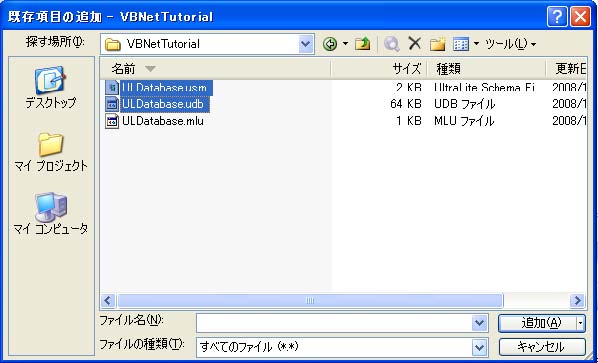The height and width of the screenshot is (363, 598).
Task: Click the 追加(A) button
Action: tap(537, 323)
